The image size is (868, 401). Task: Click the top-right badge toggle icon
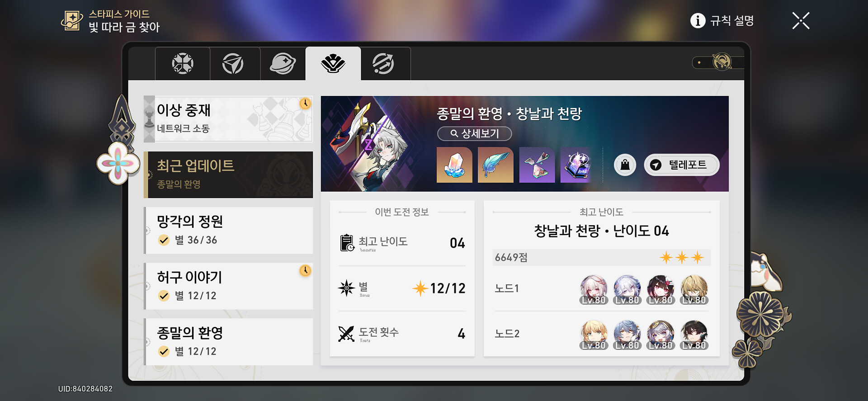click(722, 62)
